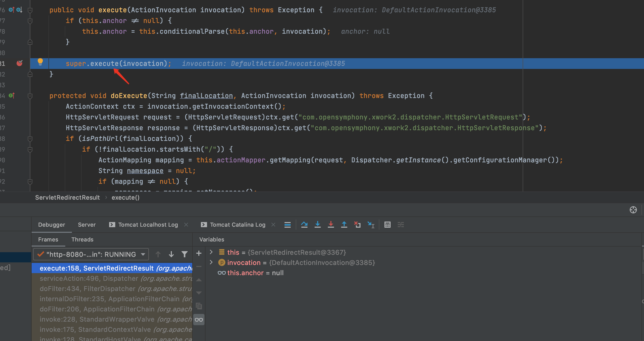Expand the 'invocation' variable node

[211, 262]
